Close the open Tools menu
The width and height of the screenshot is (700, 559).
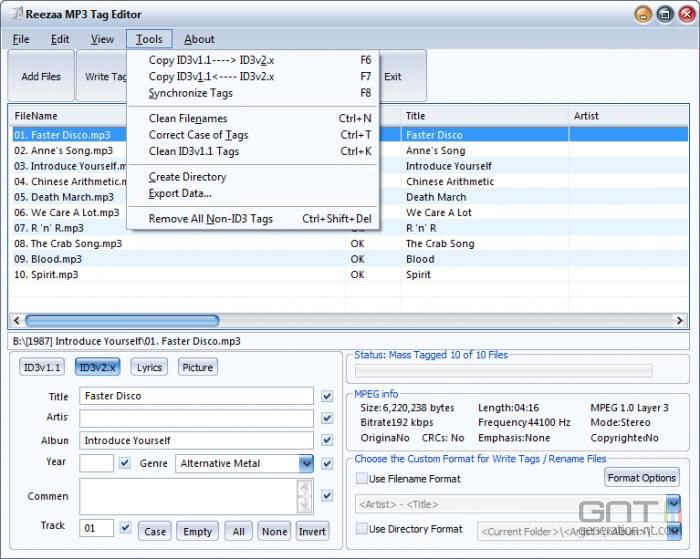[x=149, y=39]
